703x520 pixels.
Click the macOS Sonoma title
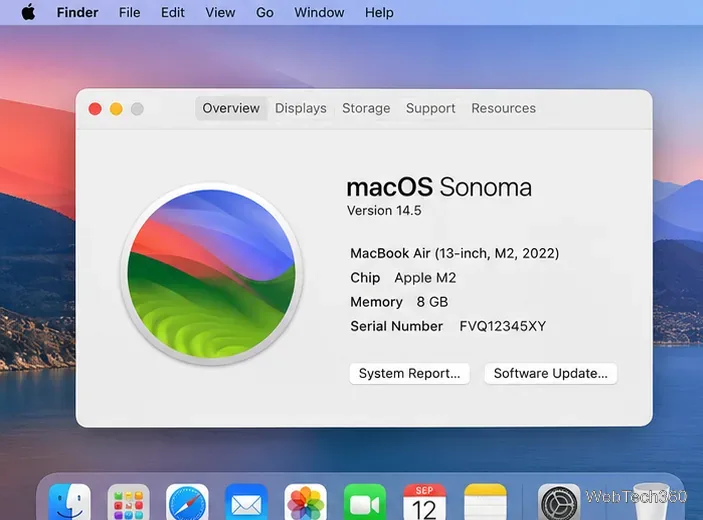click(x=439, y=187)
